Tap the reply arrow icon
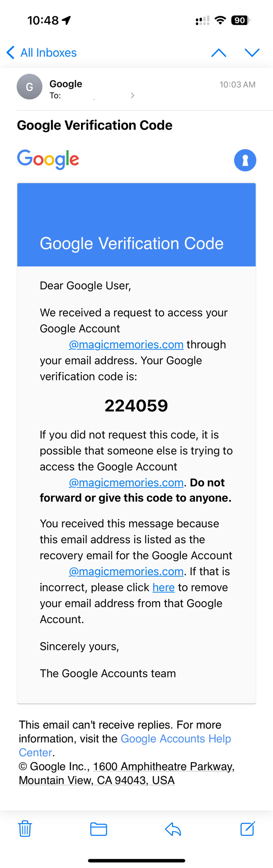 (173, 829)
